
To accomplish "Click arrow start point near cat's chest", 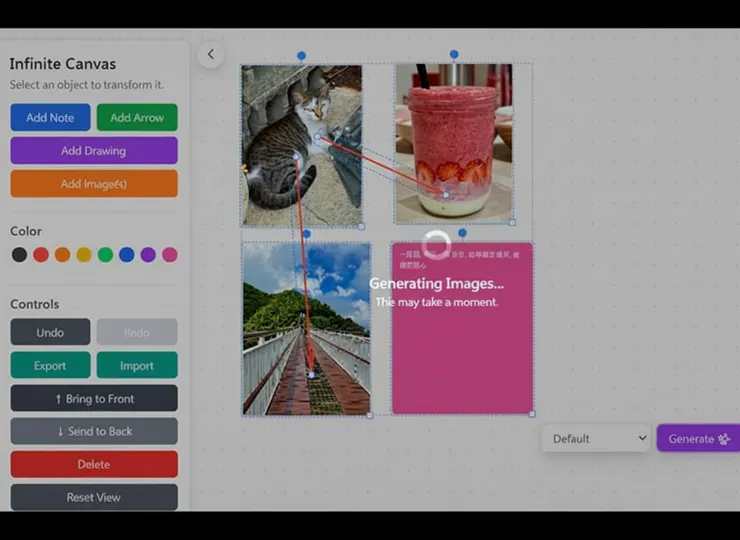I will (318, 137).
